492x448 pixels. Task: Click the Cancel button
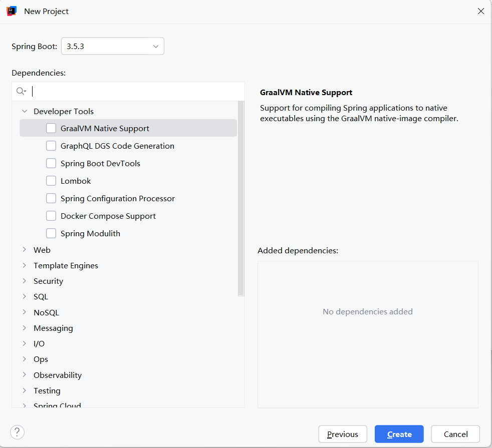pos(455,434)
